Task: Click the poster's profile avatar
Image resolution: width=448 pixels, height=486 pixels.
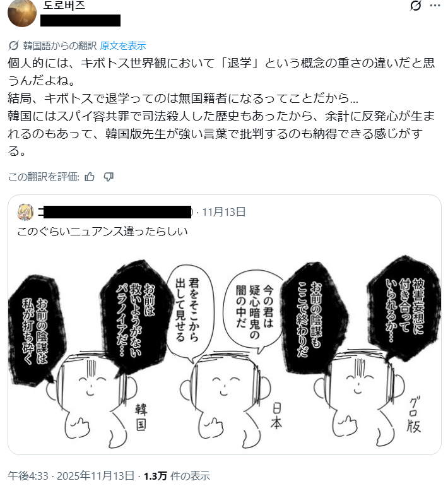Action: [22, 13]
